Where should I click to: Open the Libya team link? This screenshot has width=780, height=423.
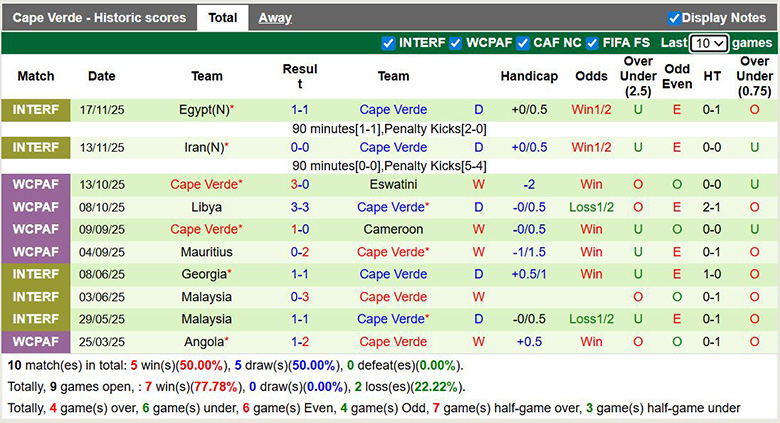(207, 207)
